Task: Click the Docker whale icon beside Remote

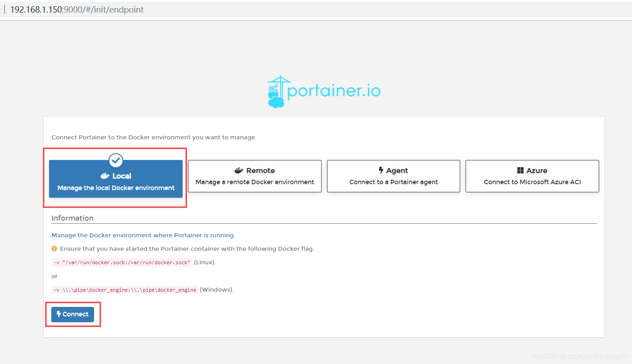Action: coord(239,171)
